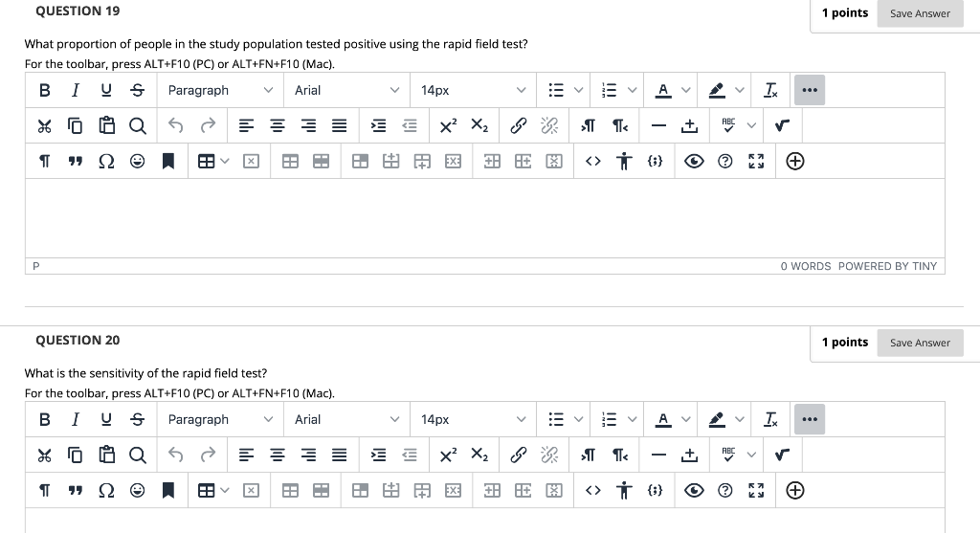Screen dimensions: 980x533
Task: Expand bullet list style arrow in Question 19
Action: point(578,90)
